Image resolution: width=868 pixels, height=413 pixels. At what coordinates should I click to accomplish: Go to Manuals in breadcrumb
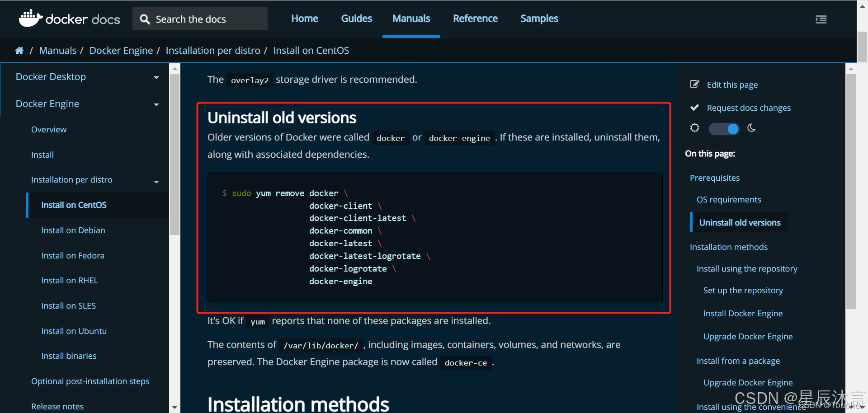[x=58, y=51]
